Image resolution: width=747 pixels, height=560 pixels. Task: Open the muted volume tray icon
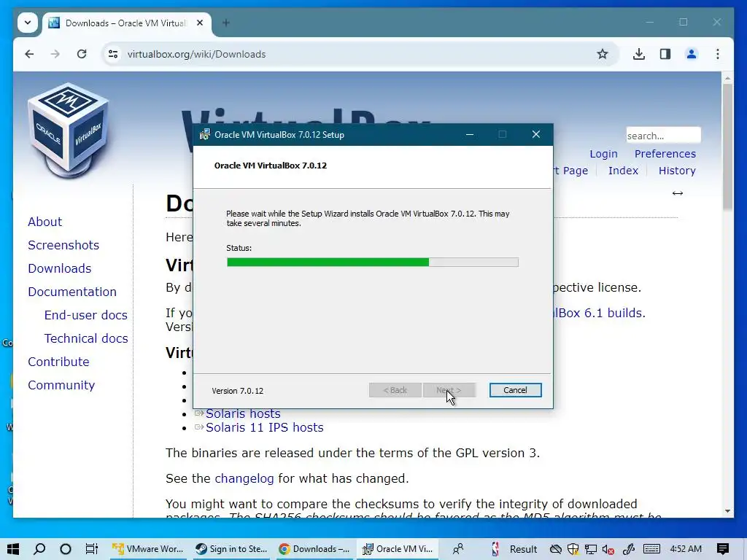[608, 549]
